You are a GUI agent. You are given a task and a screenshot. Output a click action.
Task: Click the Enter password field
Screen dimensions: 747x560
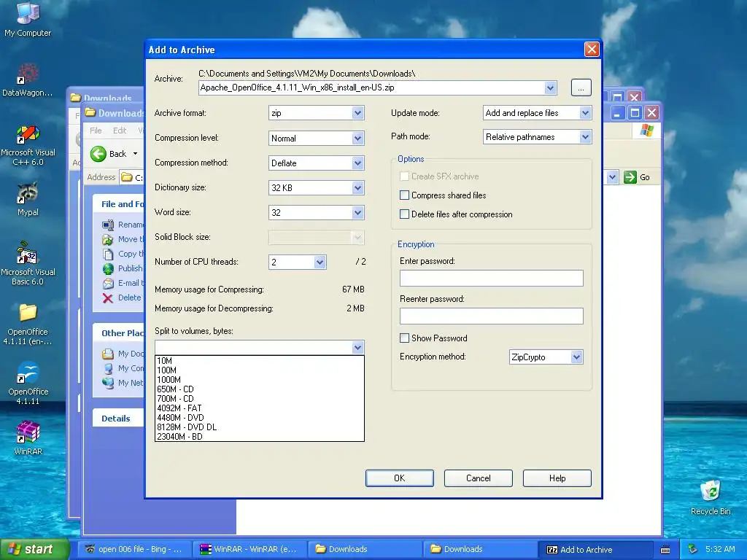coord(491,278)
